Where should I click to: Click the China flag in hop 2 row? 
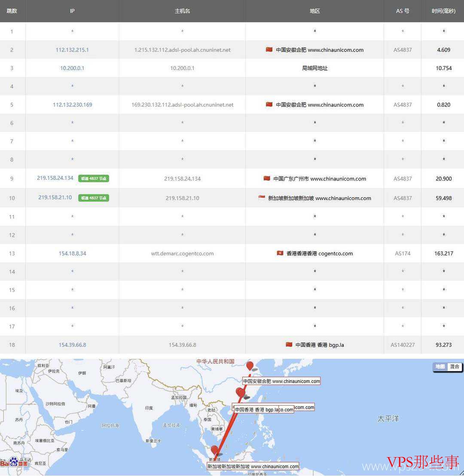click(269, 49)
